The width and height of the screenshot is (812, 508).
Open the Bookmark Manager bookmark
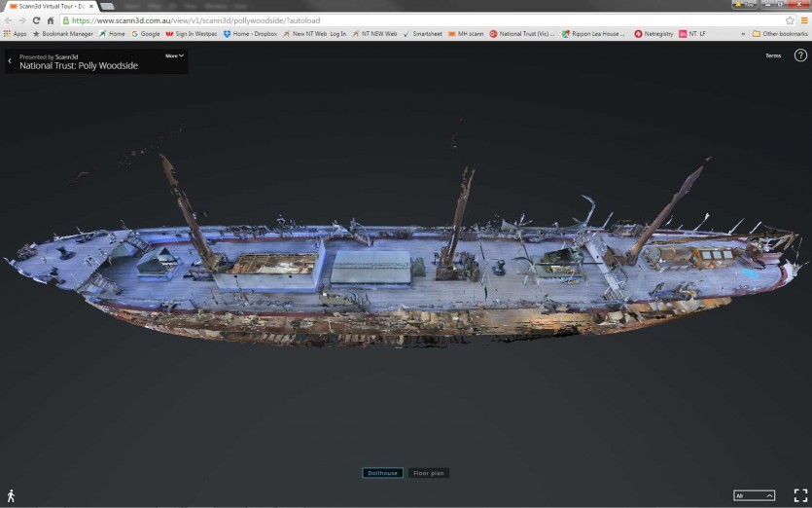coord(62,34)
